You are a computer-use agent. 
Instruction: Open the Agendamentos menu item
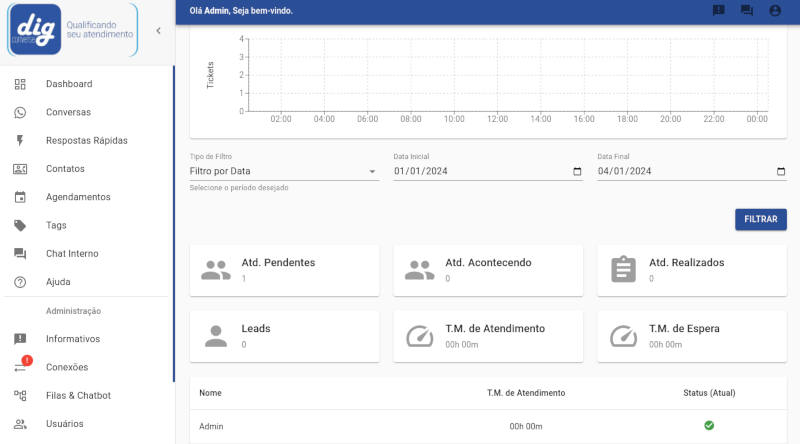(x=78, y=197)
